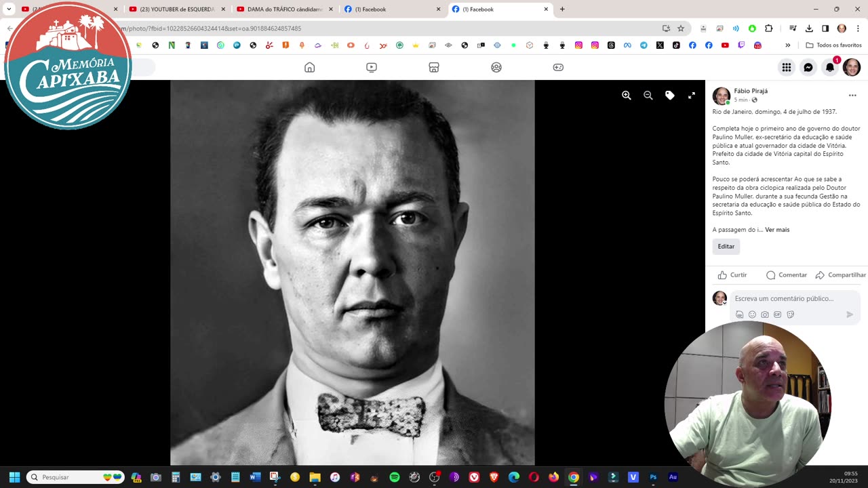Open Chrome extensions puzzle icon
868x488 pixels.
[x=768, y=28]
